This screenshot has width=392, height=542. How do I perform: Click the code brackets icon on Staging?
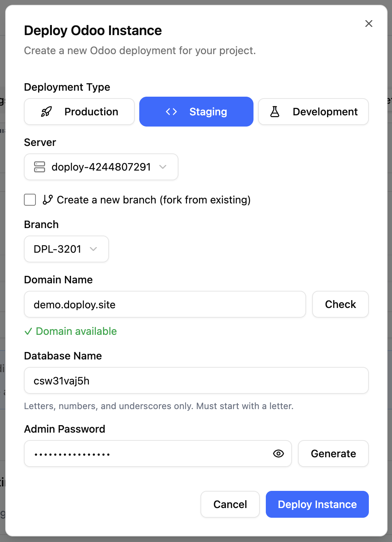click(x=172, y=111)
